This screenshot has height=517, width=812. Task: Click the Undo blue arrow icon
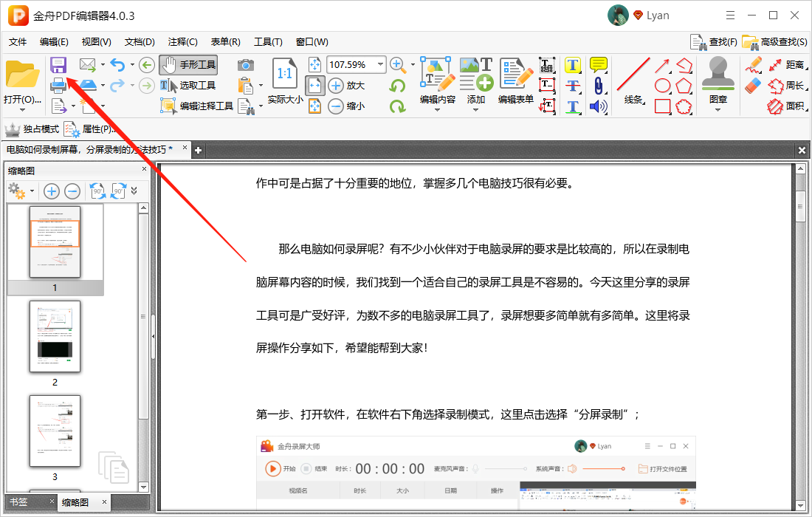pos(118,65)
